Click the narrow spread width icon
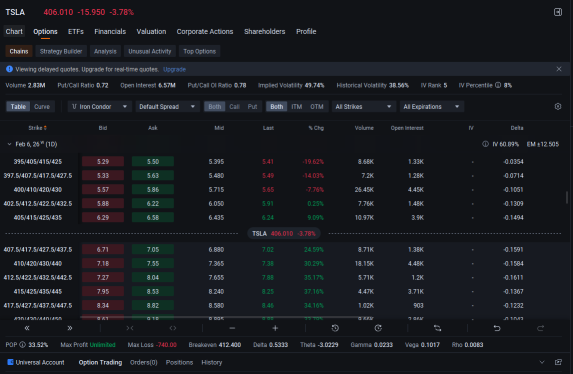Image resolution: width=573 pixels, height=374 pixels. pyautogui.click(x=130, y=328)
